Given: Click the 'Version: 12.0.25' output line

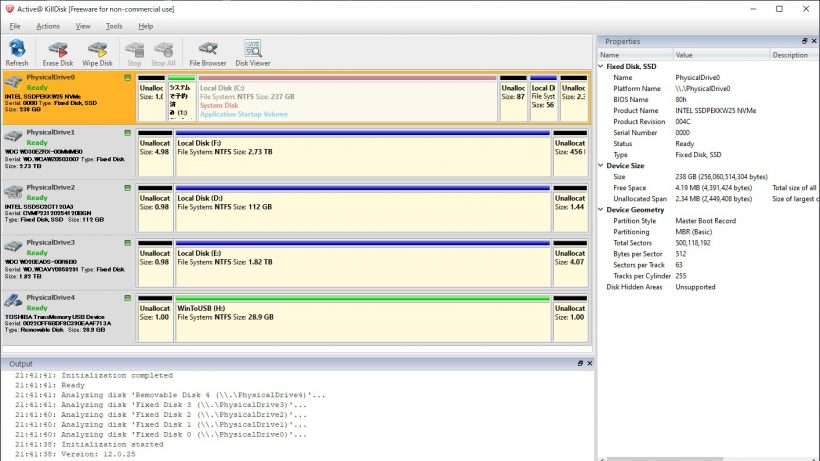Looking at the screenshot, I should click(x=75, y=454).
